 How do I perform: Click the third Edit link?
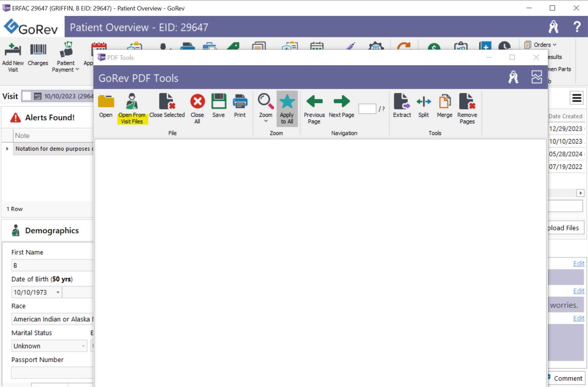point(579,318)
